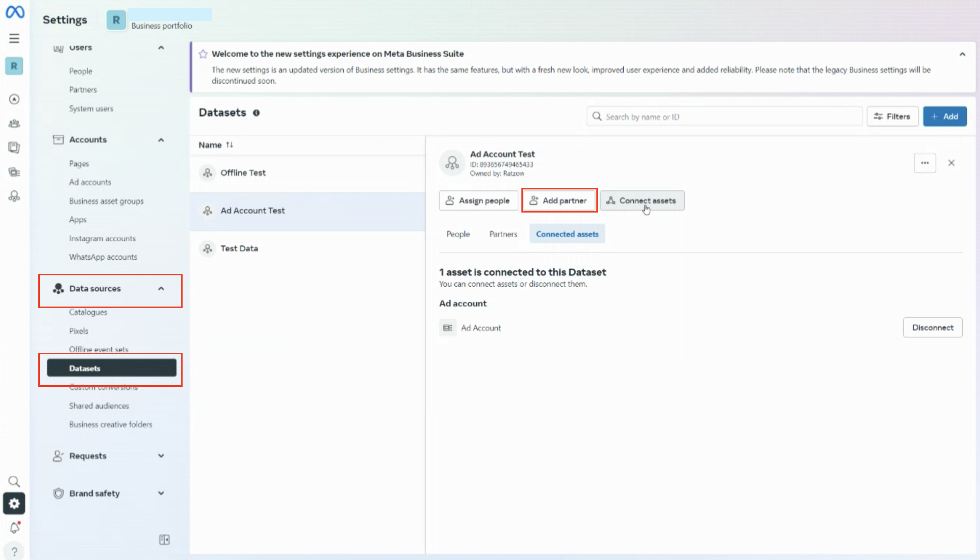Open the ad accounts icon in left rail
The height and width of the screenshot is (560, 980).
[14, 172]
